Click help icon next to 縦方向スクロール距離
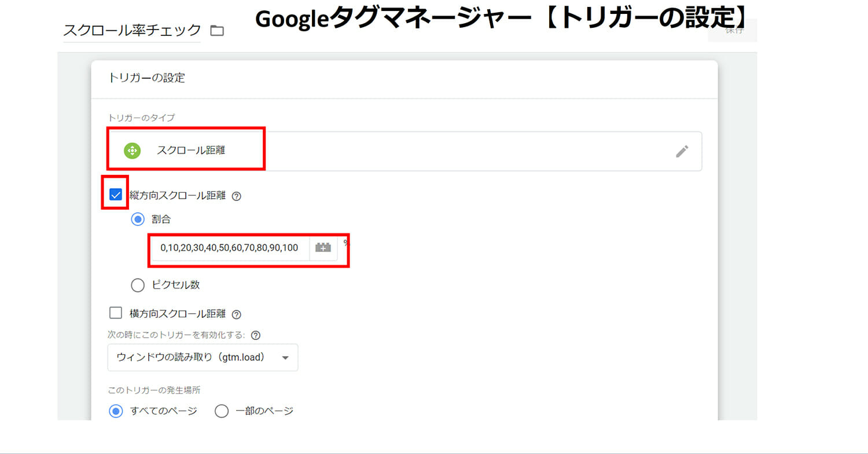The image size is (868, 454). click(236, 196)
